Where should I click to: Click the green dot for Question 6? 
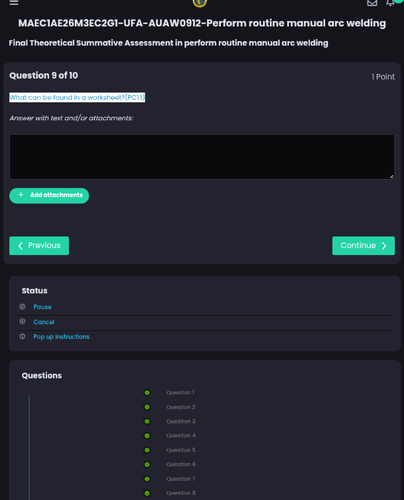pos(147,464)
